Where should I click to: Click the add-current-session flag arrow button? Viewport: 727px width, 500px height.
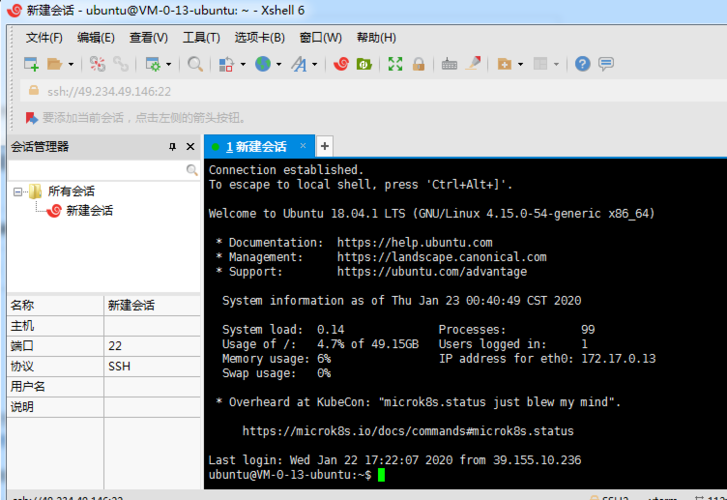pyautogui.click(x=32, y=118)
